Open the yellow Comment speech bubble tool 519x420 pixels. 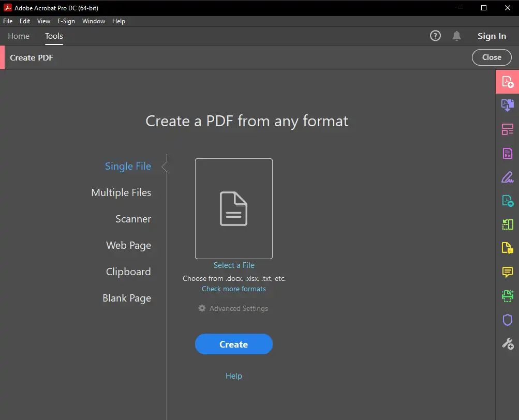coord(508,272)
